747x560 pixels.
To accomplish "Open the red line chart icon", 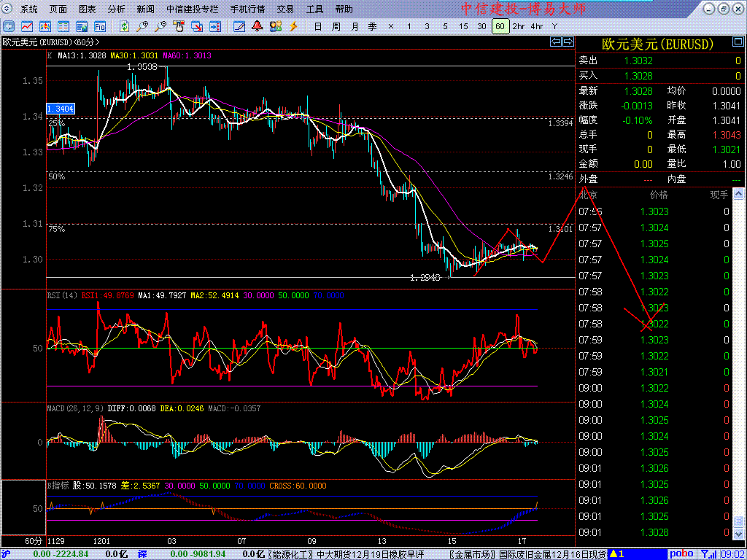I will click(x=27, y=26).
